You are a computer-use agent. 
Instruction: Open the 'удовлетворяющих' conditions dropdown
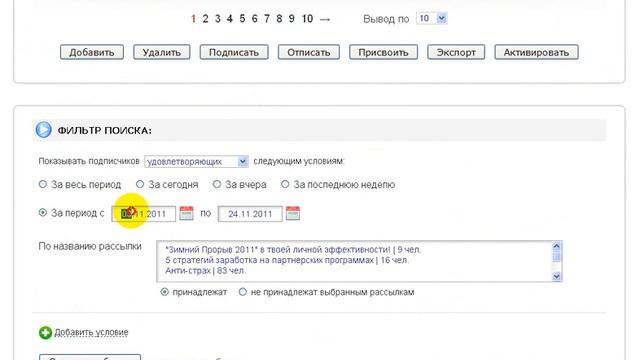click(196, 161)
